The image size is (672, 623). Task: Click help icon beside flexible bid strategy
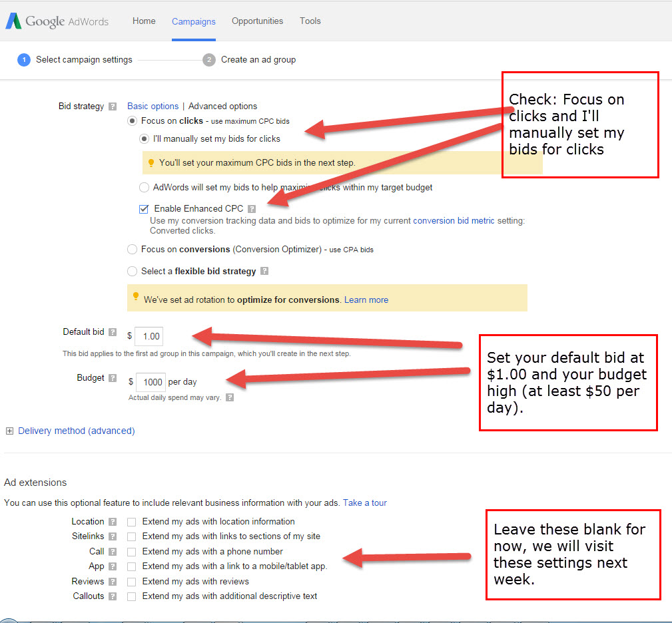pyautogui.click(x=264, y=272)
